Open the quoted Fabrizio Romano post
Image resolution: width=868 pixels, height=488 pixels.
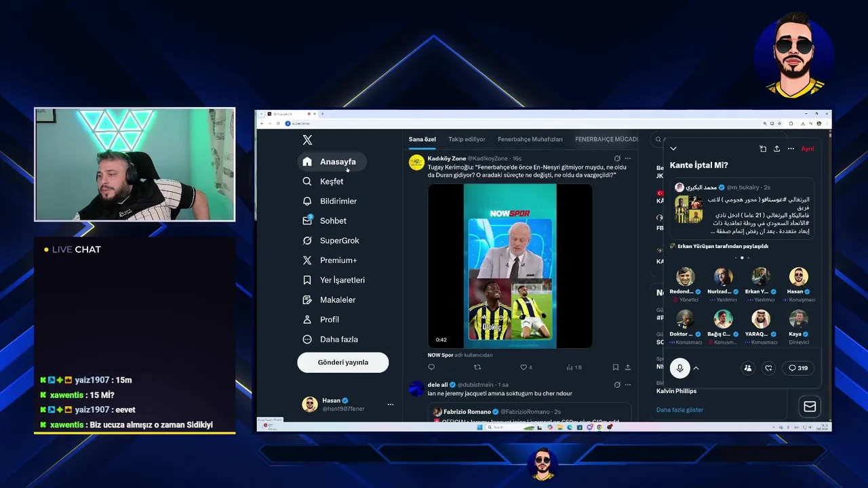pyautogui.click(x=529, y=413)
